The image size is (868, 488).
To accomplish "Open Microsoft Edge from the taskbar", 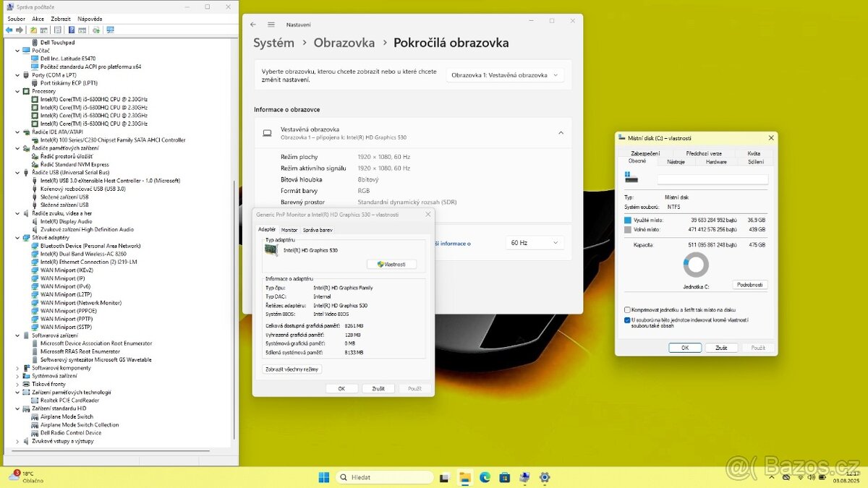I will [x=485, y=477].
